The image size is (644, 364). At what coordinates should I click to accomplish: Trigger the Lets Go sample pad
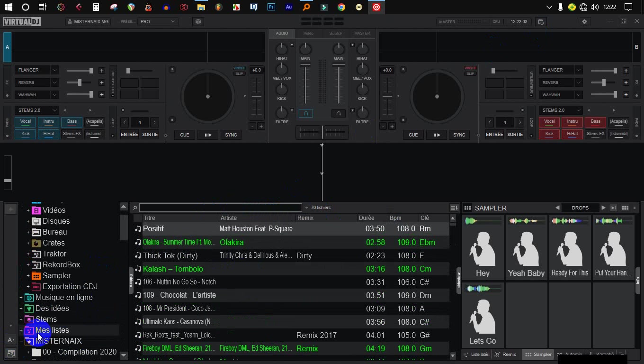click(483, 315)
